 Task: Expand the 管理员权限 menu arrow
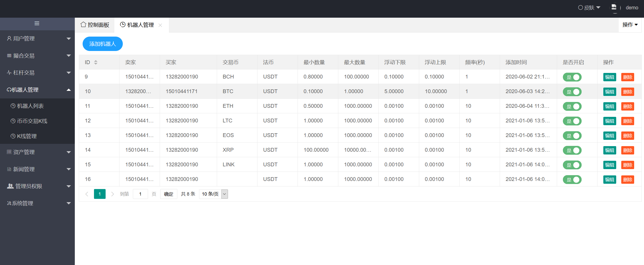[x=68, y=186]
